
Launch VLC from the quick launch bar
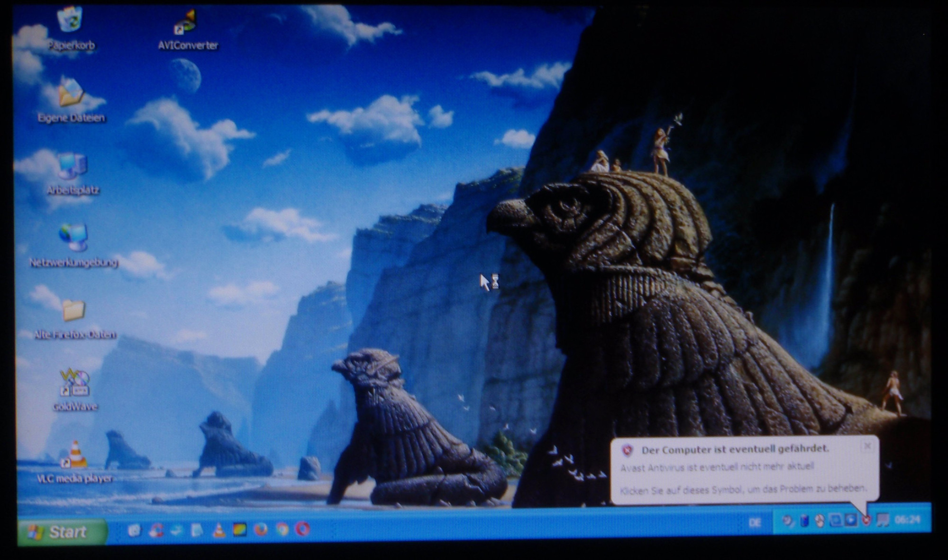coord(219,530)
